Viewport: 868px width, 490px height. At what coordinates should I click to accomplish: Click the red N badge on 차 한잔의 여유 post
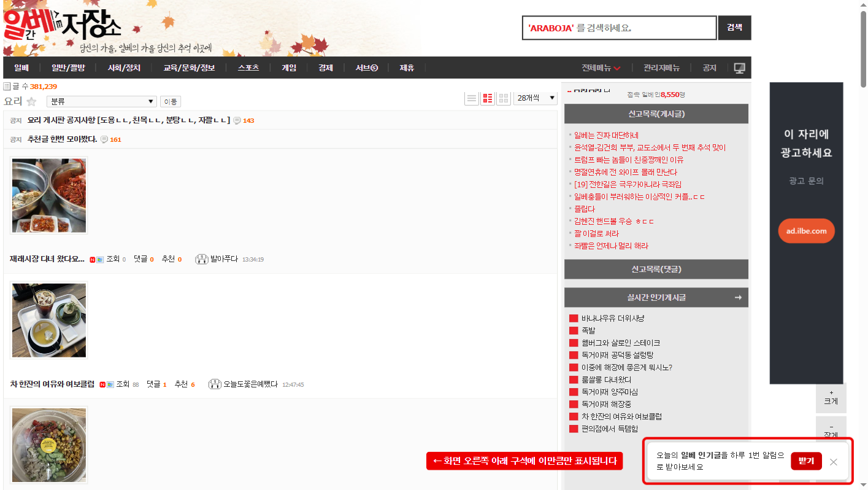point(102,384)
